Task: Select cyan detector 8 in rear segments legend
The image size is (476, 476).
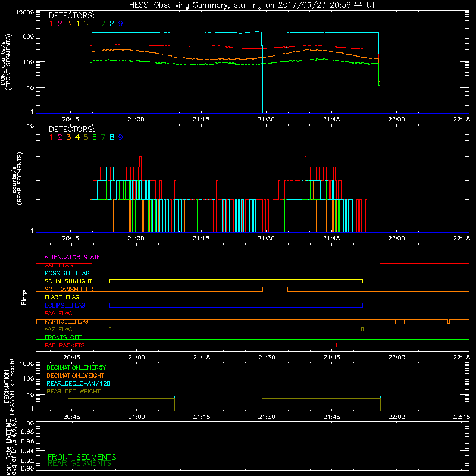Action: pyautogui.click(x=112, y=137)
